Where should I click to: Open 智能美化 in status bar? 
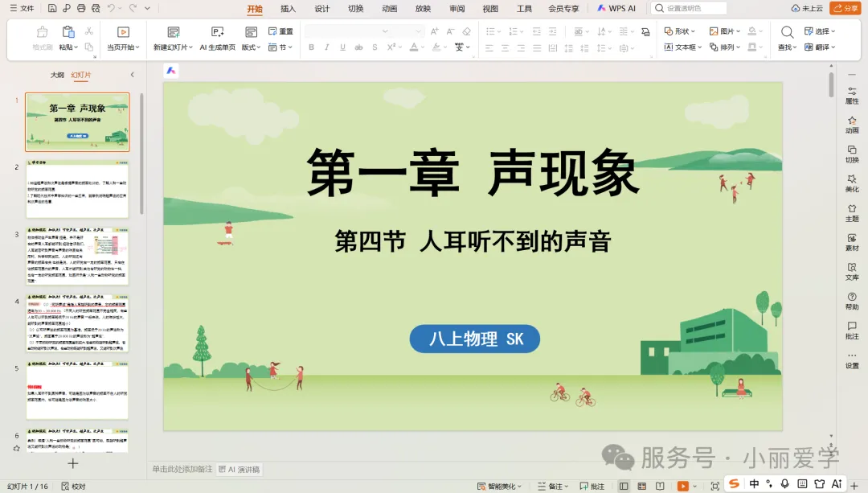click(x=499, y=487)
